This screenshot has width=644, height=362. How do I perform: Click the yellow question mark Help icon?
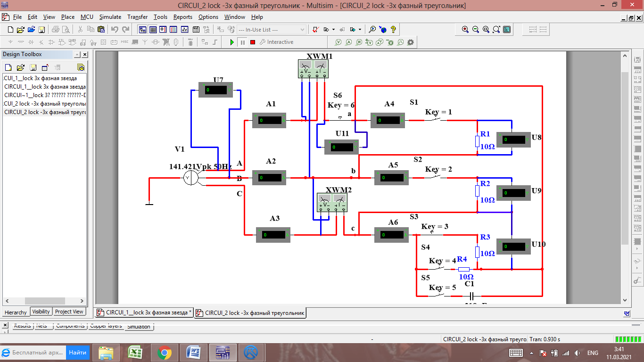pos(393,29)
